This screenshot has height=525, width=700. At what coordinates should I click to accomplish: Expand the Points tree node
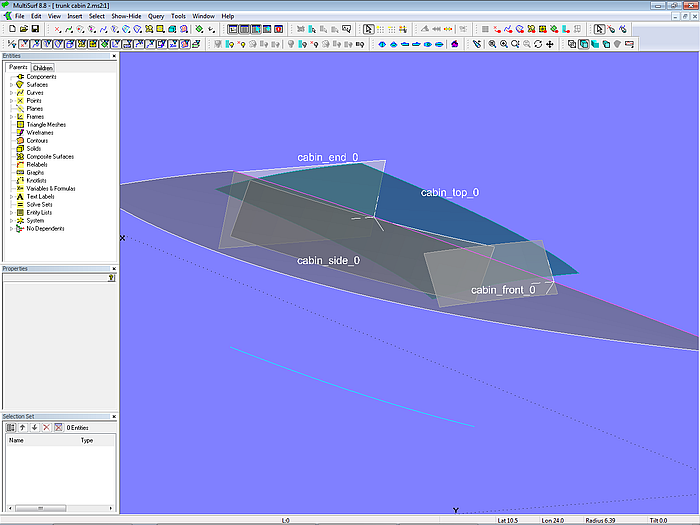tap(11, 101)
